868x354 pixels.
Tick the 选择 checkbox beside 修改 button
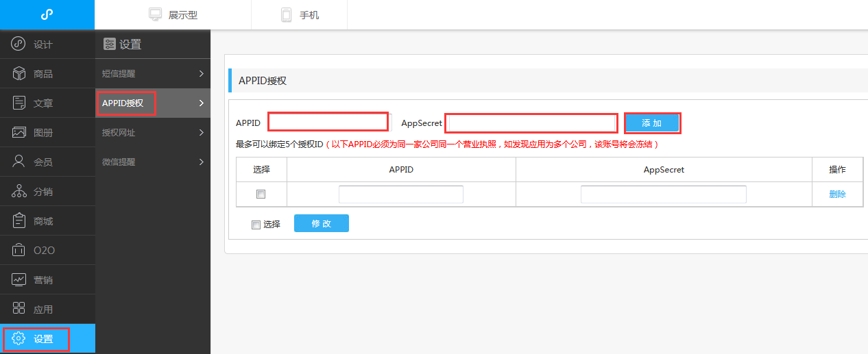pyautogui.click(x=256, y=225)
